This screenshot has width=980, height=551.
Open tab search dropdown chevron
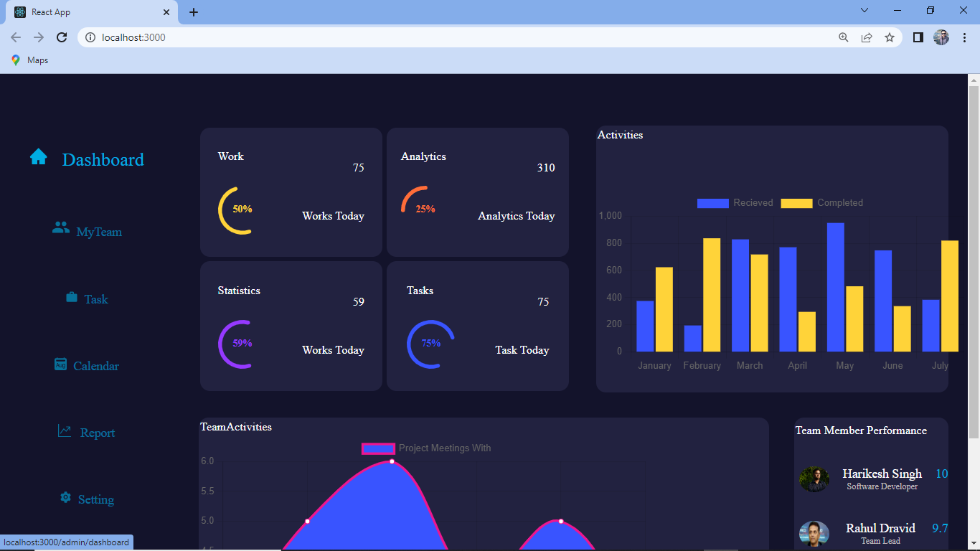point(864,10)
